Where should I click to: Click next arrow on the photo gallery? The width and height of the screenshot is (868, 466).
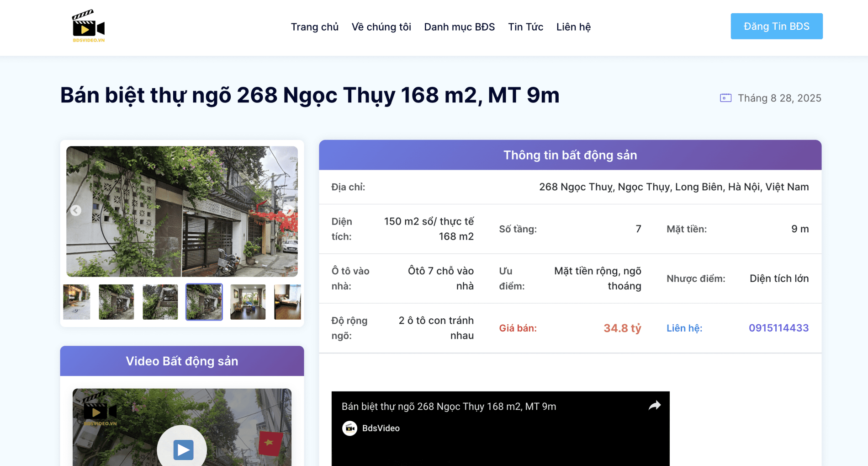point(288,210)
